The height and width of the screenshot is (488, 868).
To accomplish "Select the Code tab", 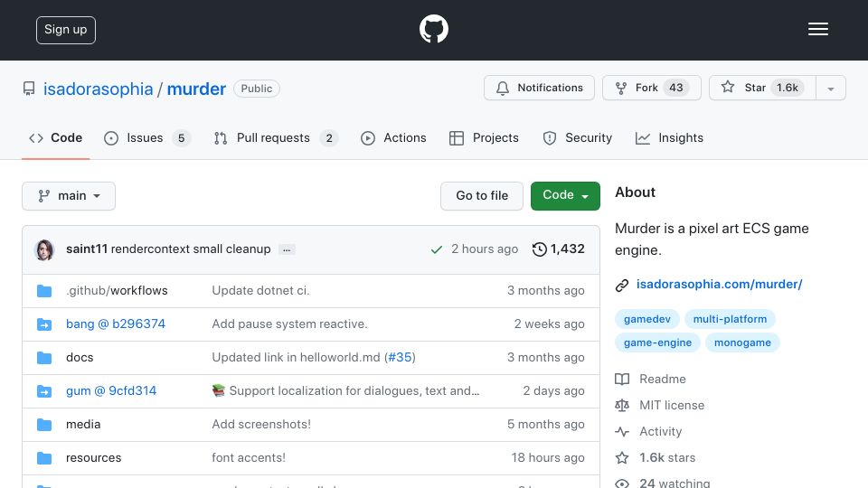I will pyautogui.click(x=55, y=137).
